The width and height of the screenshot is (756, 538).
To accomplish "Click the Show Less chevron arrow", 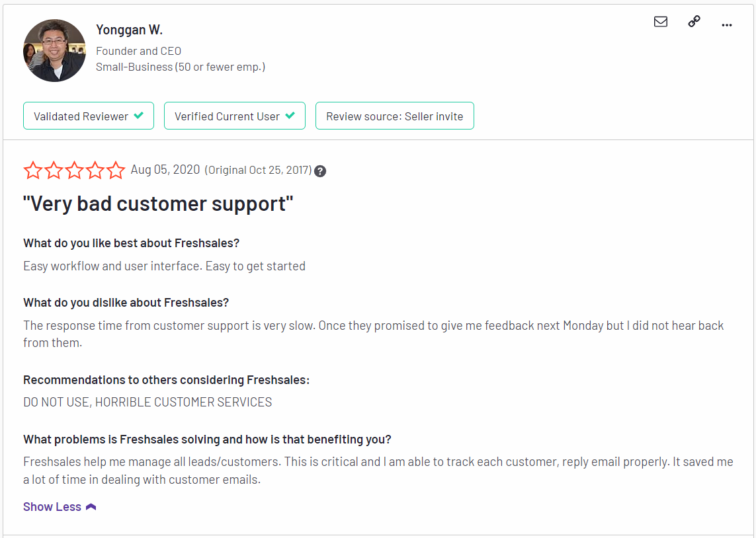I will pyautogui.click(x=91, y=507).
